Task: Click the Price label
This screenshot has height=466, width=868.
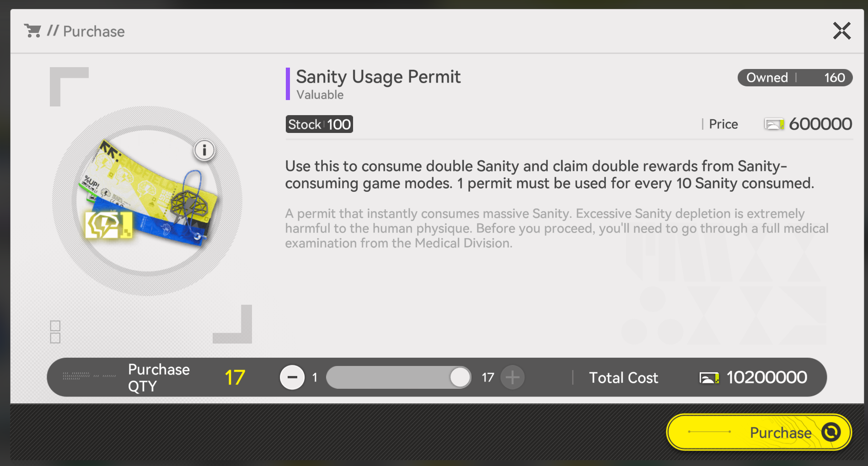Action: pyautogui.click(x=723, y=124)
